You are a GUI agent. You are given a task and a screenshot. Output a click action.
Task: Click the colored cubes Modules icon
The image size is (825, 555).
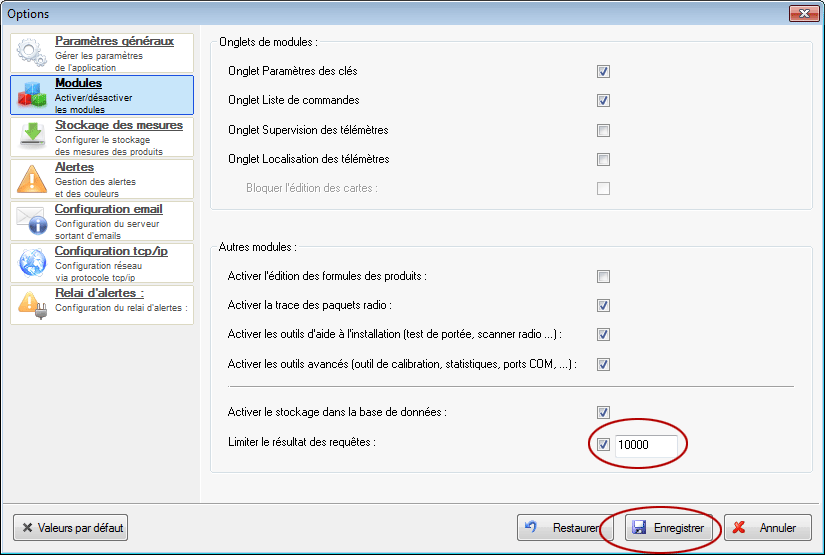coord(32,94)
